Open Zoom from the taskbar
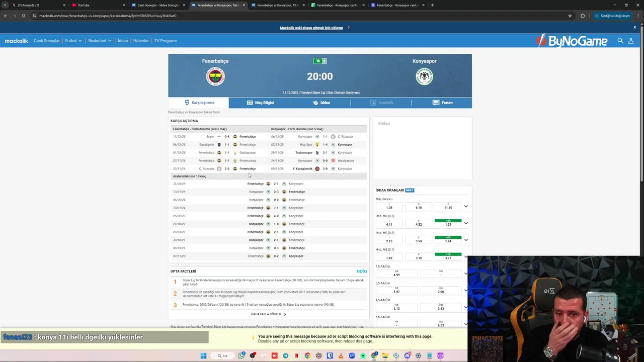The image size is (644, 362). click(352, 355)
